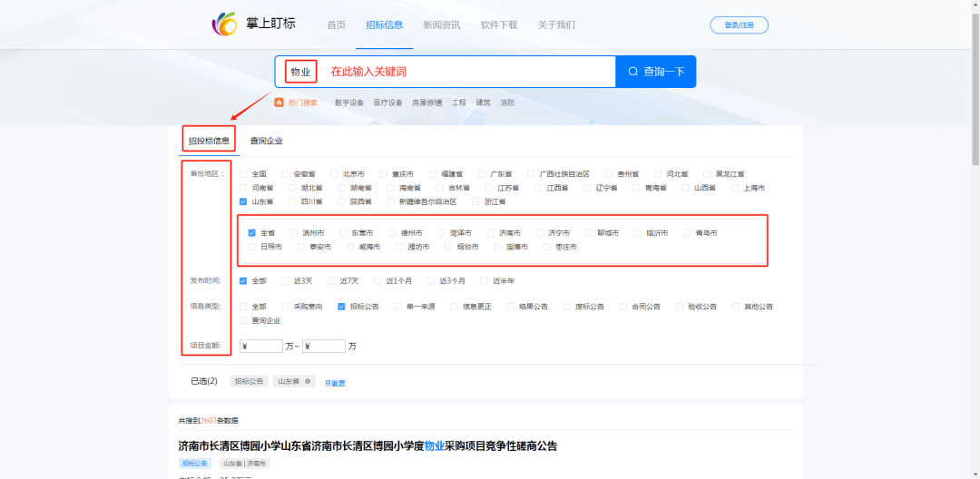Click the keyword search input field
The width and height of the screenshot is (980, 479).
[445, 71]
